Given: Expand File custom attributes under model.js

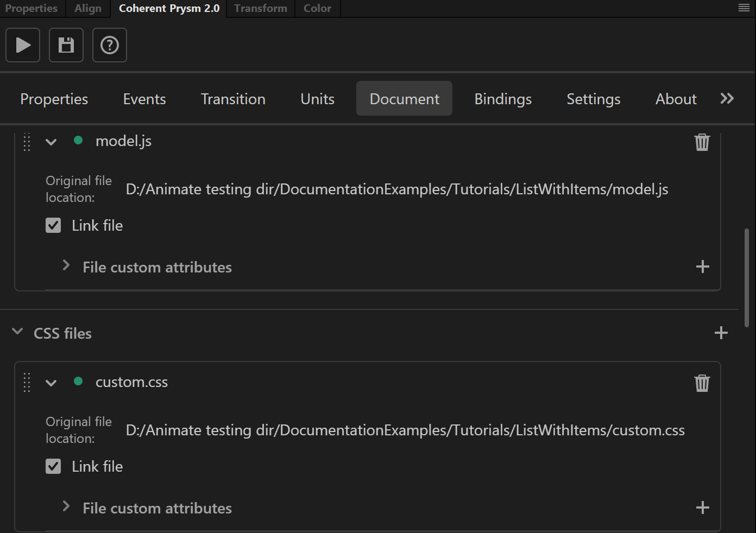Looking at the screenshot, I should 66,265.
